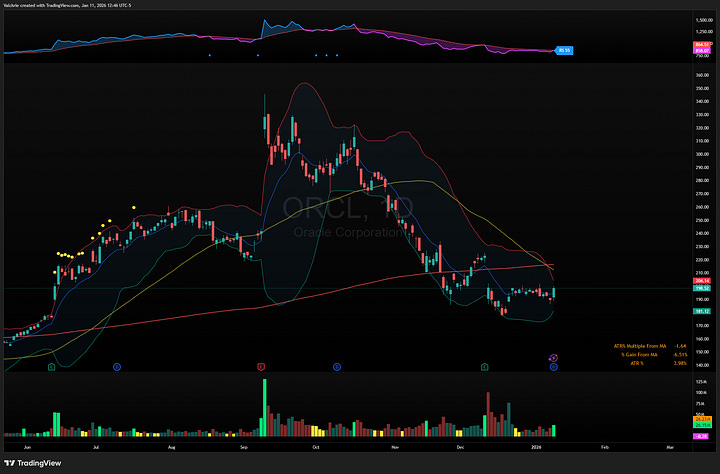Click the -1.64 ATR multiple value
The height and width of the screenshot is (474, 720).
point(680,346)
